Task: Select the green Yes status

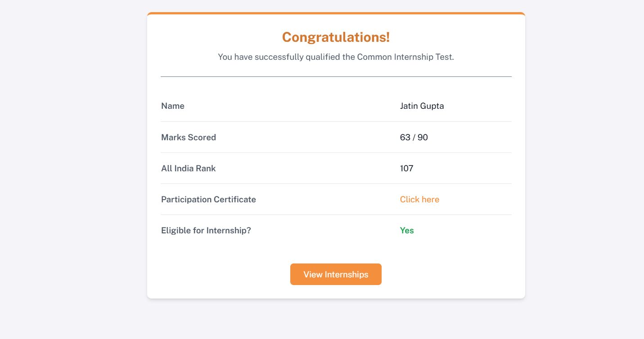Action: pyautogui.click(x=407, y=230)
